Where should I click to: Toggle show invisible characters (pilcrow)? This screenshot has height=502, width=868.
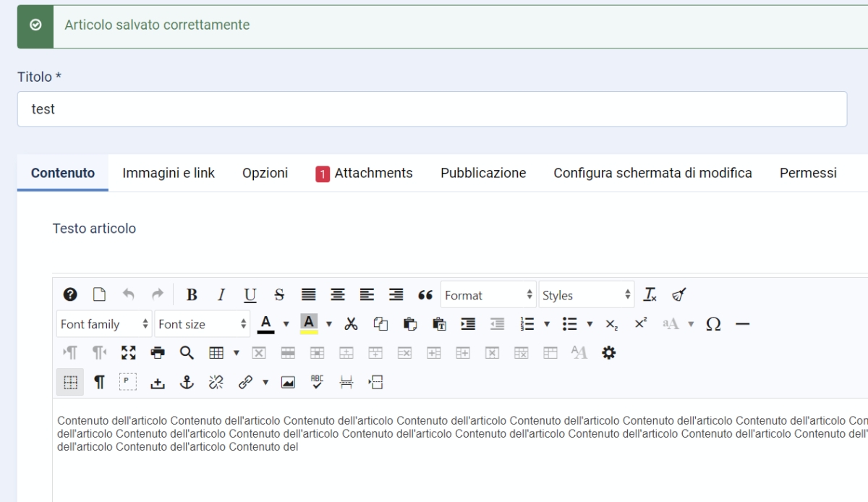pos(99,383)
